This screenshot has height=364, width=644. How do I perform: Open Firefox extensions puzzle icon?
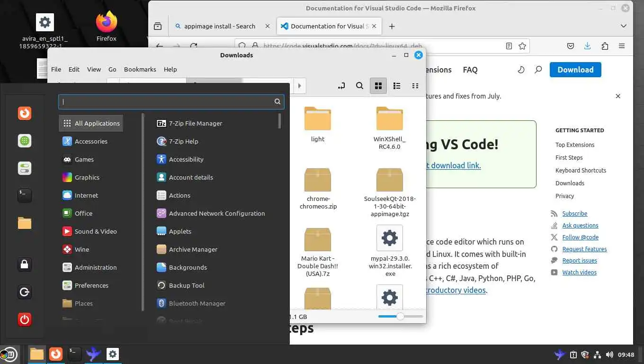point(604,46)
